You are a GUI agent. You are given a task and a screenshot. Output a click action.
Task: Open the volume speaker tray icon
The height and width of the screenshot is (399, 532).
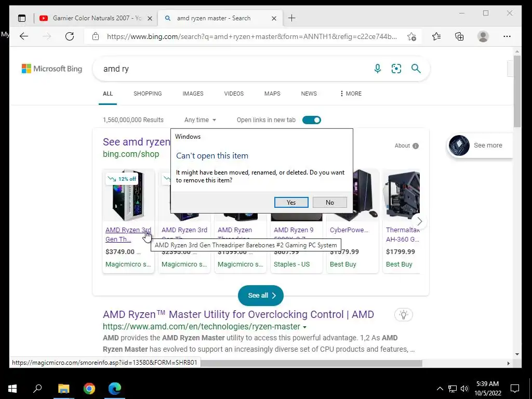coord(464,389)
